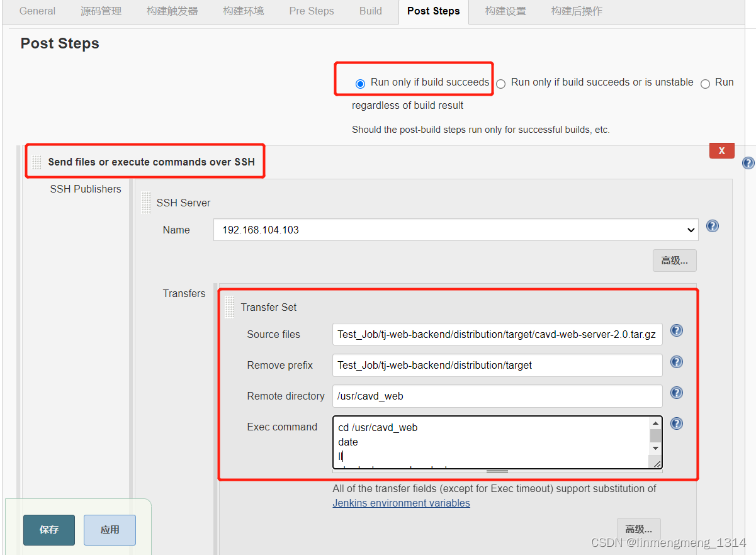Screen dimensions: 756x555
Task: Click into the Remote directory input
Action: (497, 396)
